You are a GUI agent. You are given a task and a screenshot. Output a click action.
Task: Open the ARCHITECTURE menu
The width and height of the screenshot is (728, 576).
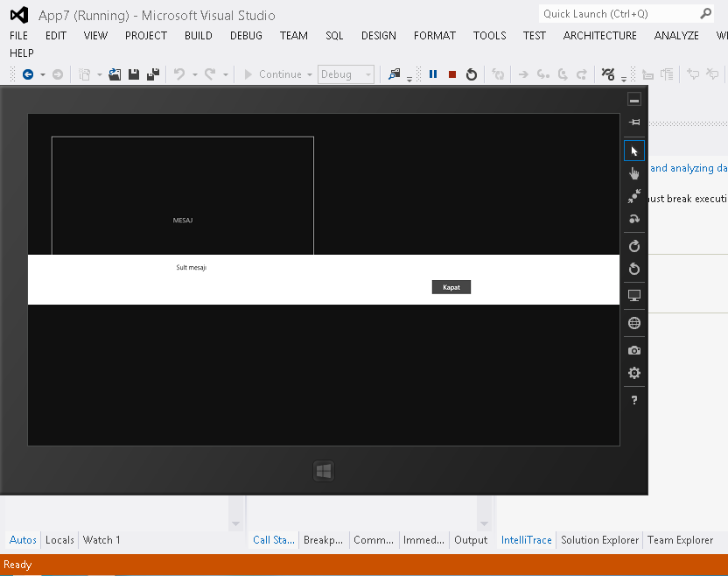tap(600, 36)
